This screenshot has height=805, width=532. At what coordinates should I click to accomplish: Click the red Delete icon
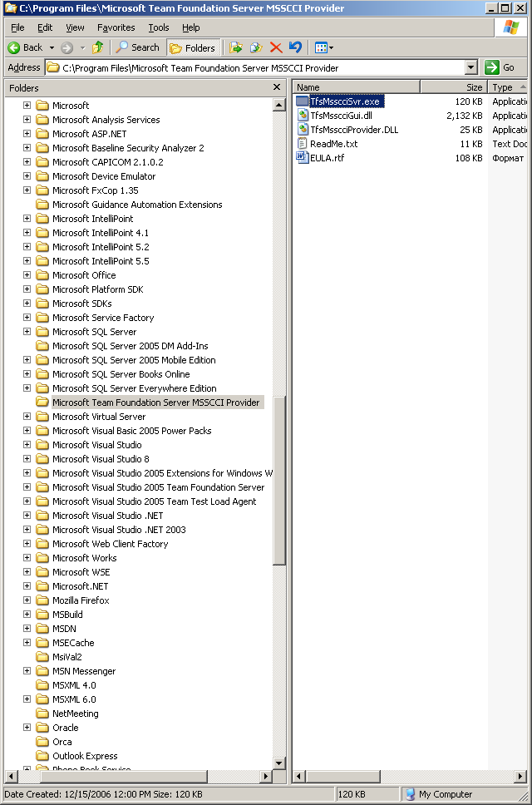(x=276, y=47)
